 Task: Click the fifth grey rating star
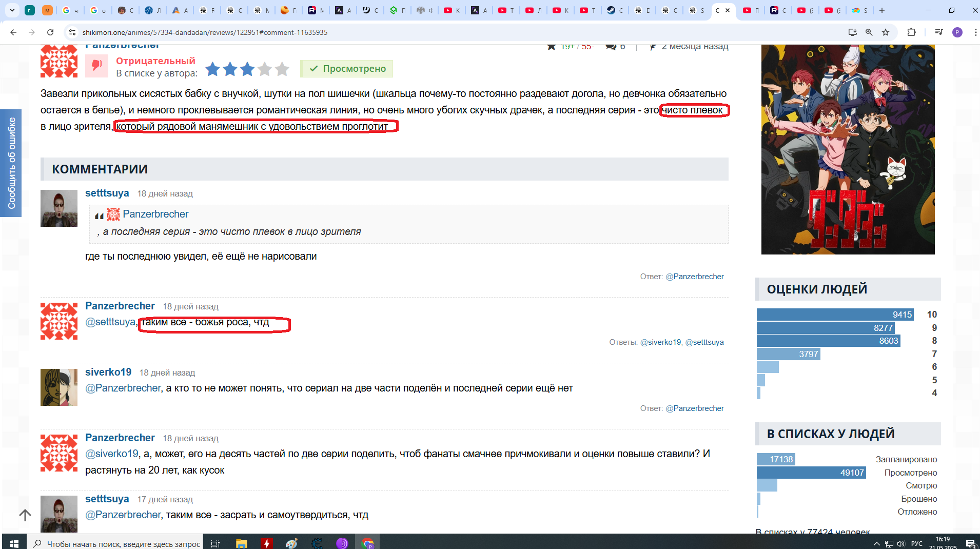pos(282,69)
